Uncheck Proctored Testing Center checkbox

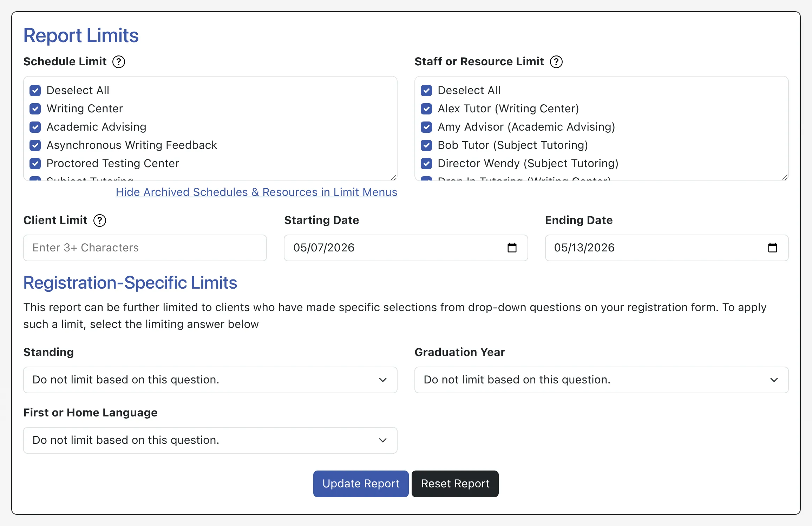click(35, 164)
